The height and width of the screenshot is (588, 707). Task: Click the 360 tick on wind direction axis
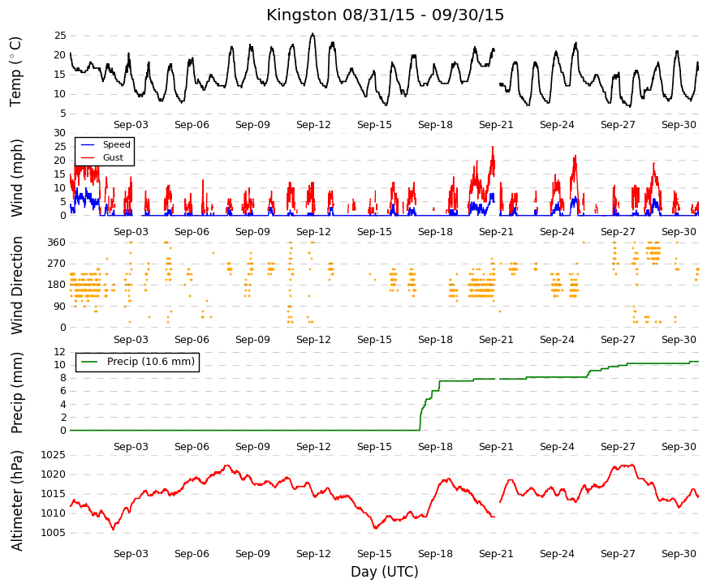[x=56, y=242]
